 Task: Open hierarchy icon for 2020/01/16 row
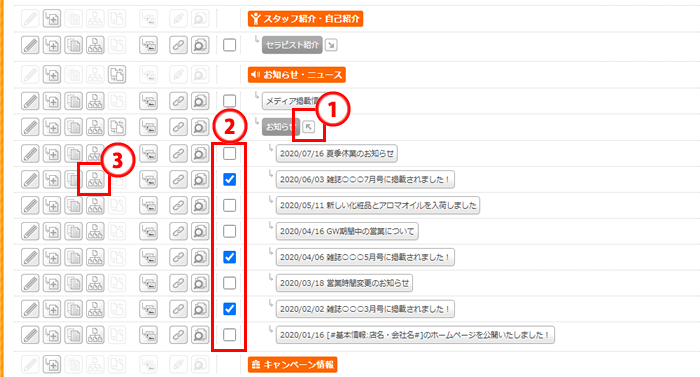tap(96, 335)
